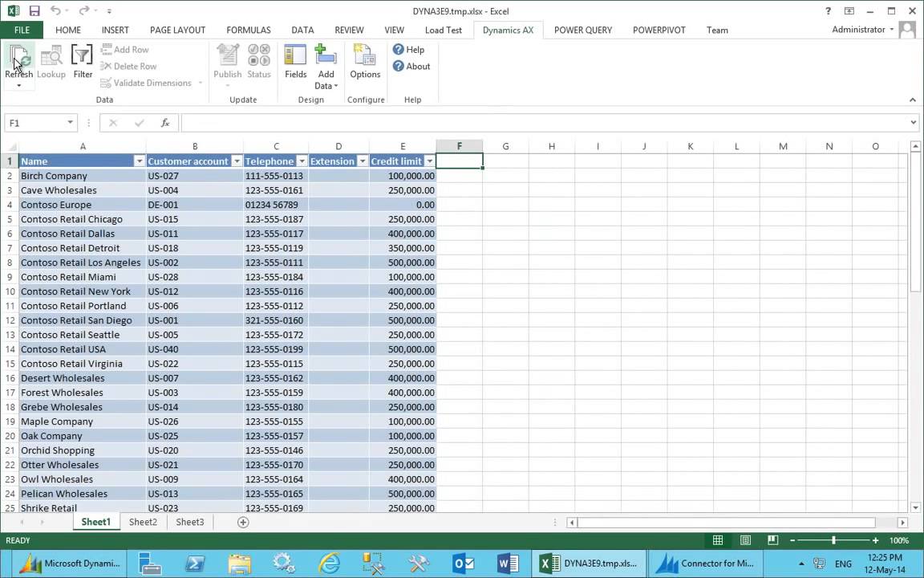Click into the formula bar input
This screenshot has height=578, width=924.
pyautogui.click(x=545, y=123)
